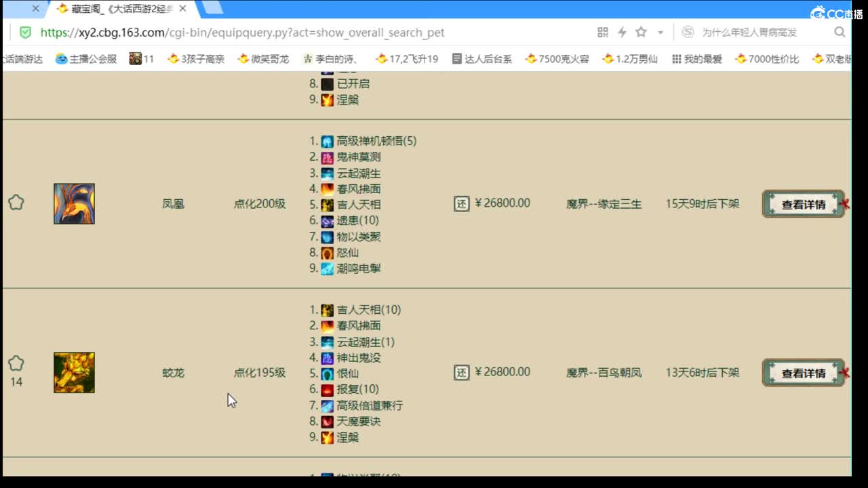Image resolution: width=868 pixels, height=488 pixels.
Task: Click the 恨仙 skill icon
Action: (328, 373)
